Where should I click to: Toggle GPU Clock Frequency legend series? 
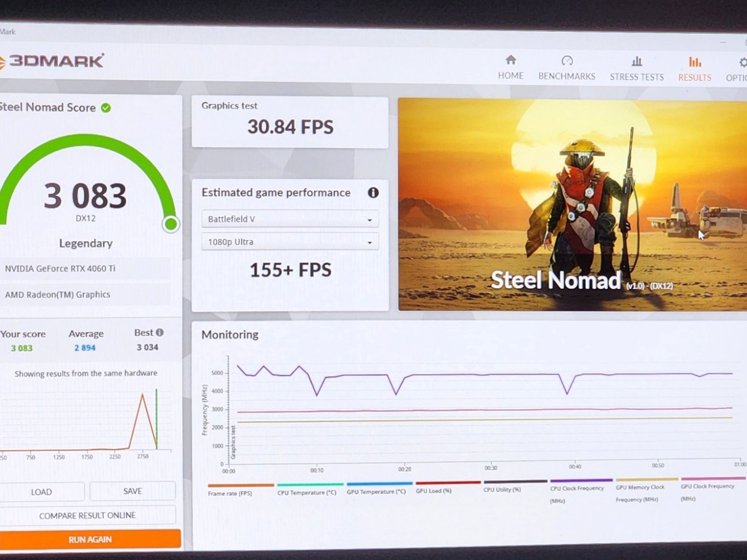713,489
